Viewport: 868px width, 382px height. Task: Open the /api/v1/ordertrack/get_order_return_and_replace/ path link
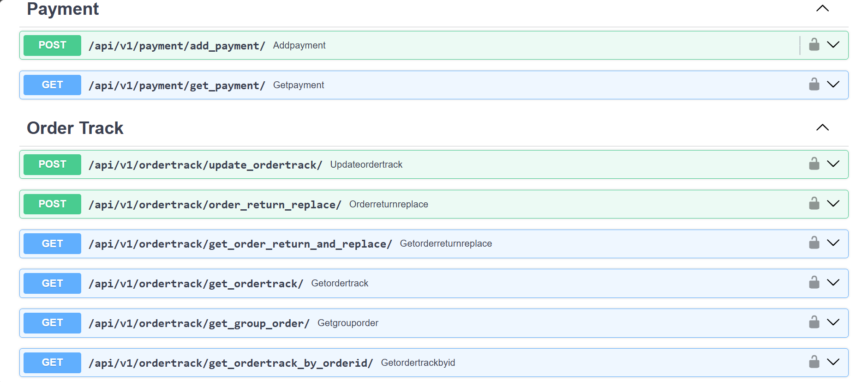click(240, 244)
